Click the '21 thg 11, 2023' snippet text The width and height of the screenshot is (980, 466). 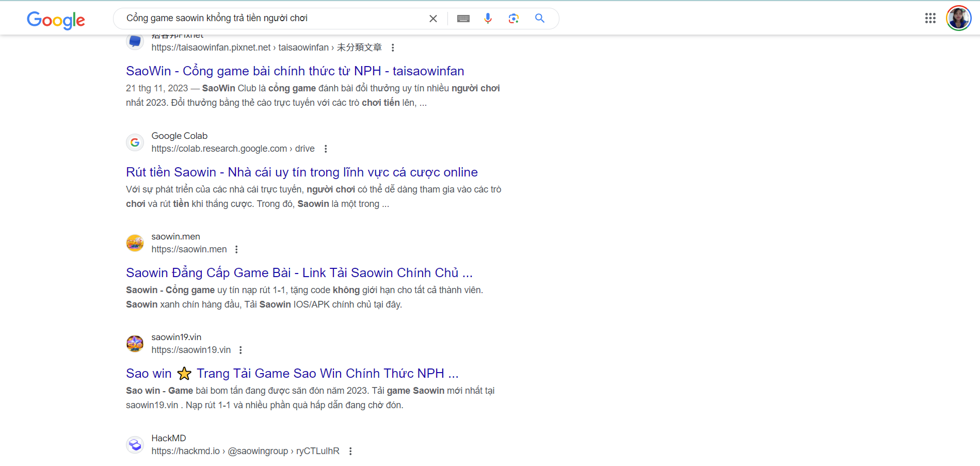157,88
